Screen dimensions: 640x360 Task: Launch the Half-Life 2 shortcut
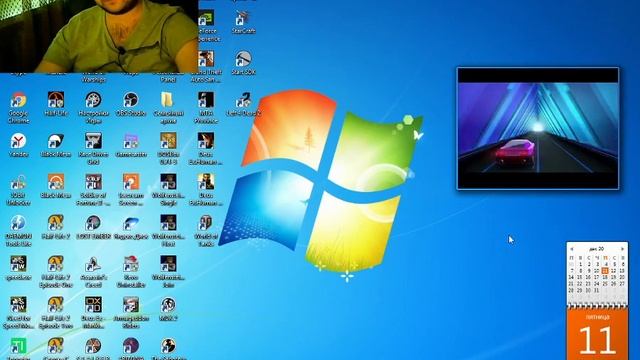56,227
